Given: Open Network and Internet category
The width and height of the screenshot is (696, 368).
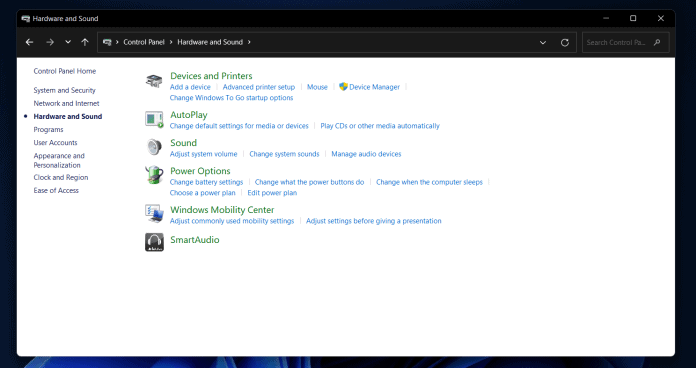Looking at the screenshot, I should (67, 103).
